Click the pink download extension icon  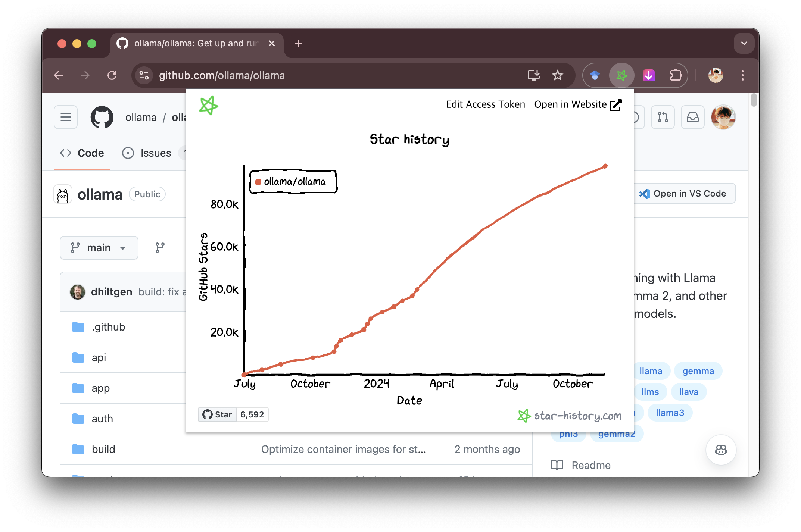coord(649,76)
